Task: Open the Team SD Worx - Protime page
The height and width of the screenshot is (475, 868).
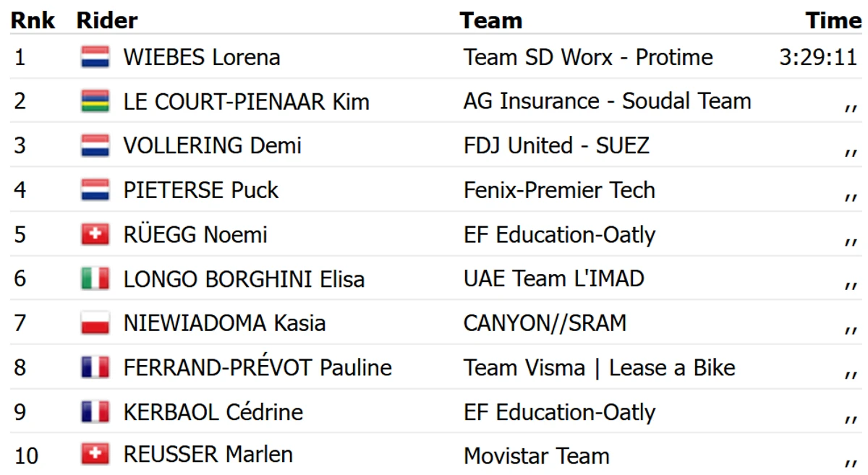Action: (x=588, y=57)
